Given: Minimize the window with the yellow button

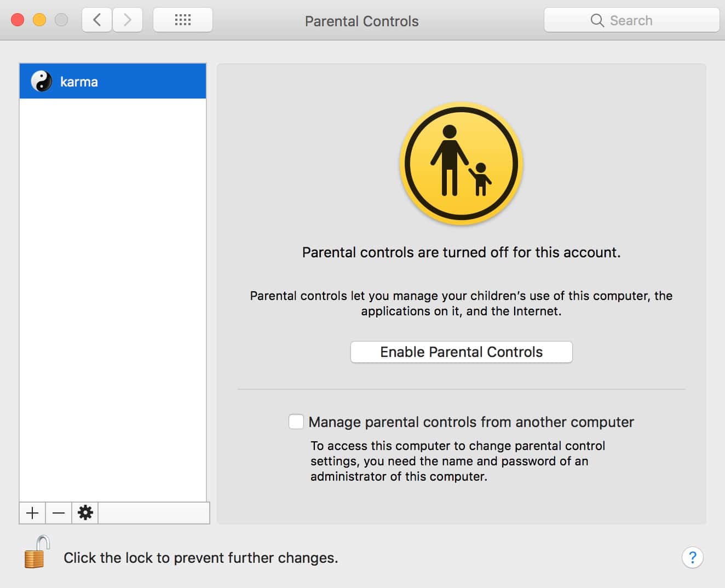Looking at the screenshot, I should click(x=39, y=20).
